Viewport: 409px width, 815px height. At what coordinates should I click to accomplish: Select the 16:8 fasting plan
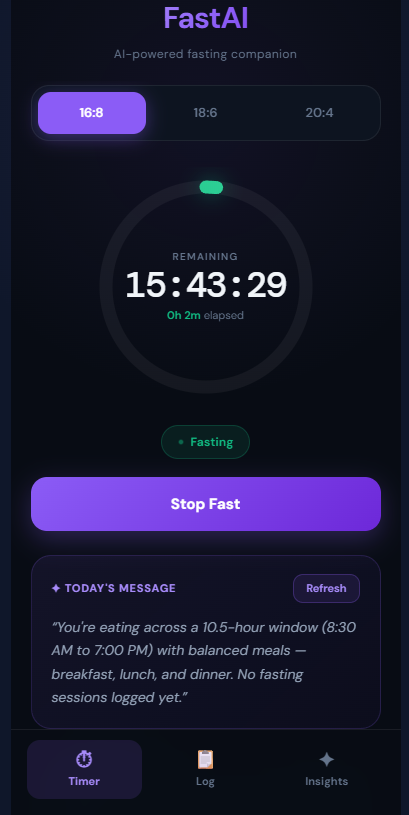point(91,113)
